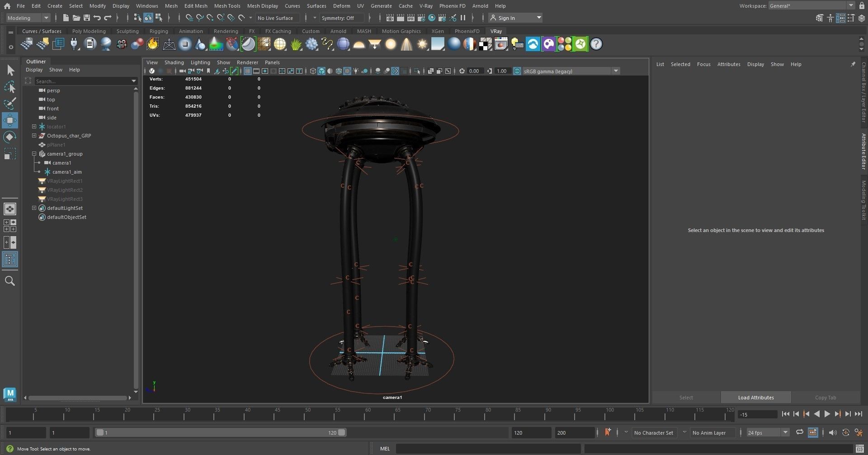Pick the Paint Selection tool

pos(10,104)
